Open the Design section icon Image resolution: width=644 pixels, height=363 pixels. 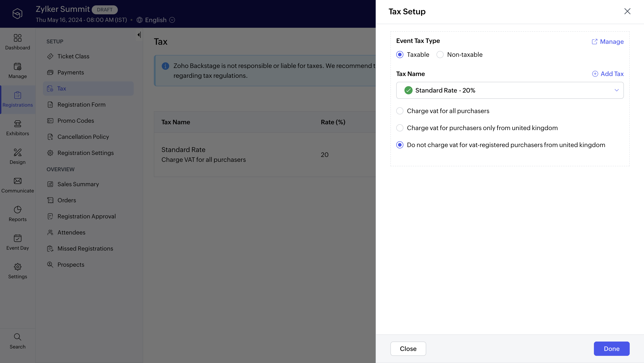(17, 152)
